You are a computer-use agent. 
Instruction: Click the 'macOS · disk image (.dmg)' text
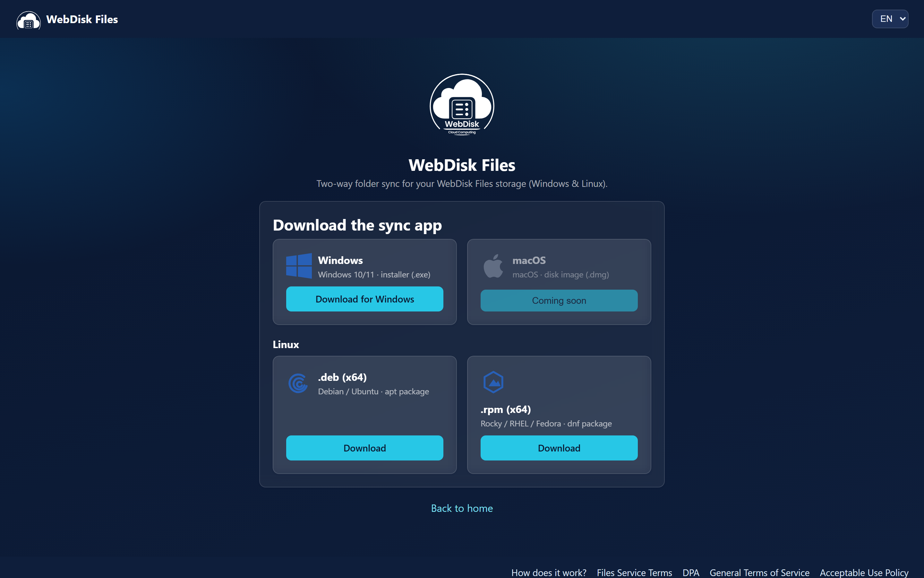pyautogui.click(x=560, y=275)
